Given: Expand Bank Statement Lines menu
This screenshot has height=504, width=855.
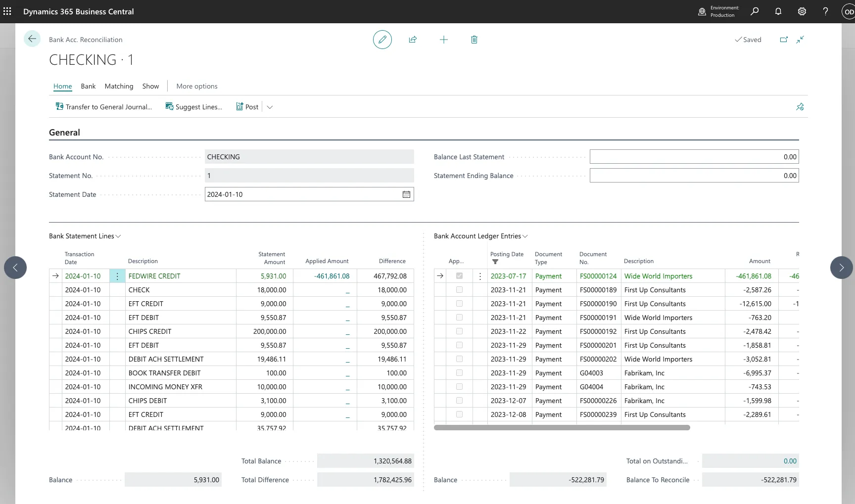Looking at the screenshot, I should 85,236.
